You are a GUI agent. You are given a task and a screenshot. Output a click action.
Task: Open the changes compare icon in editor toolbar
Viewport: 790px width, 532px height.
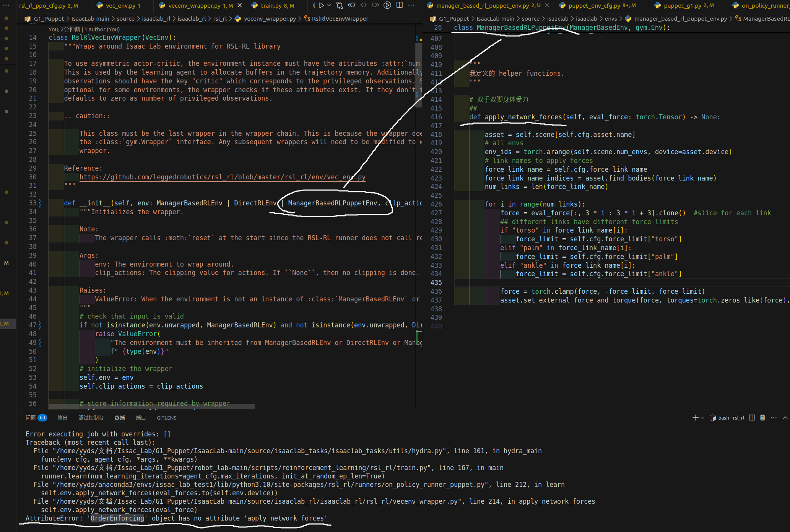pos(340,5)
